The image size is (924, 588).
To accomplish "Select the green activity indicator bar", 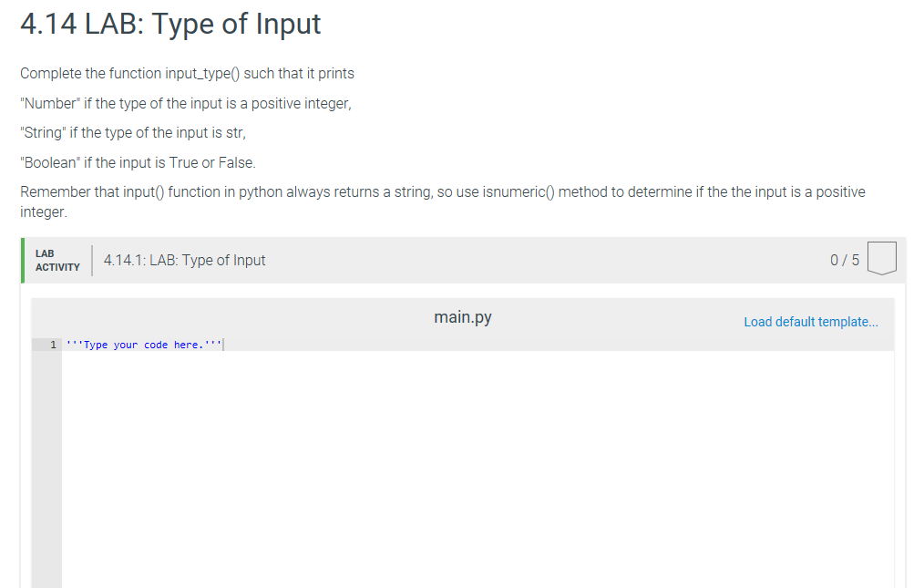I will (x=22, y=259).
